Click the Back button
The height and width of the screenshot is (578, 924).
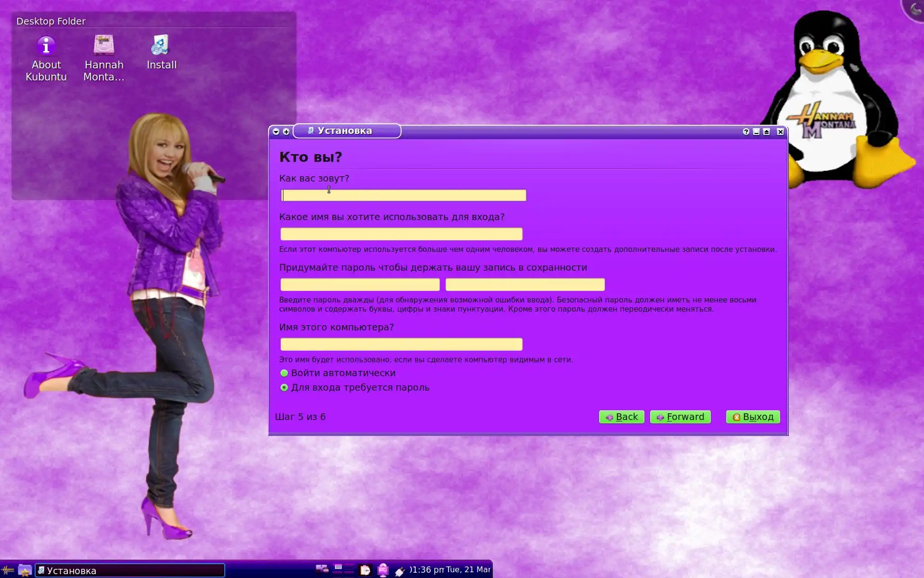[621, 417]
